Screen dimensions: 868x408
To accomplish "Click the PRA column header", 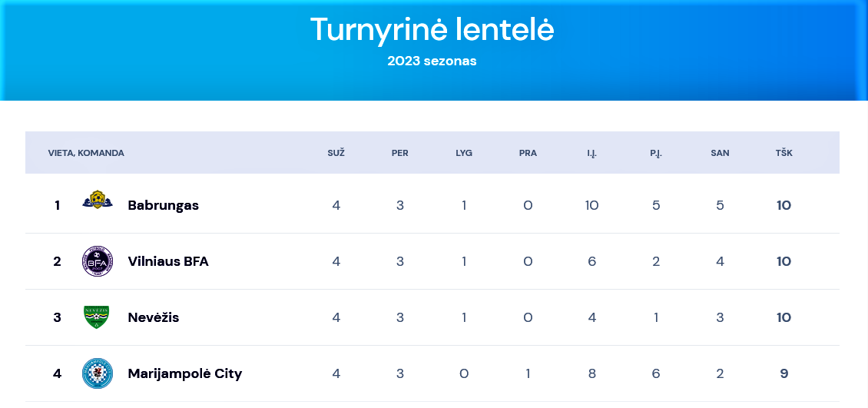I will [x=528, y=153].
